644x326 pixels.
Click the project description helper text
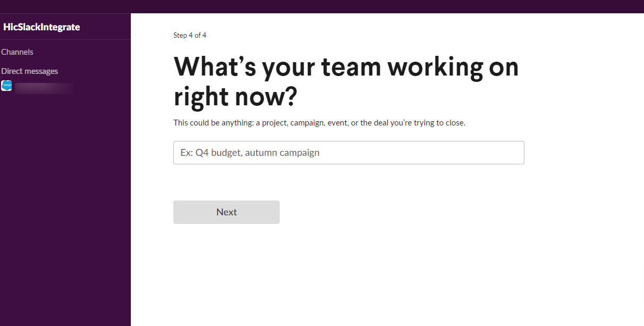pyautogui.click(x=319, y=123)
